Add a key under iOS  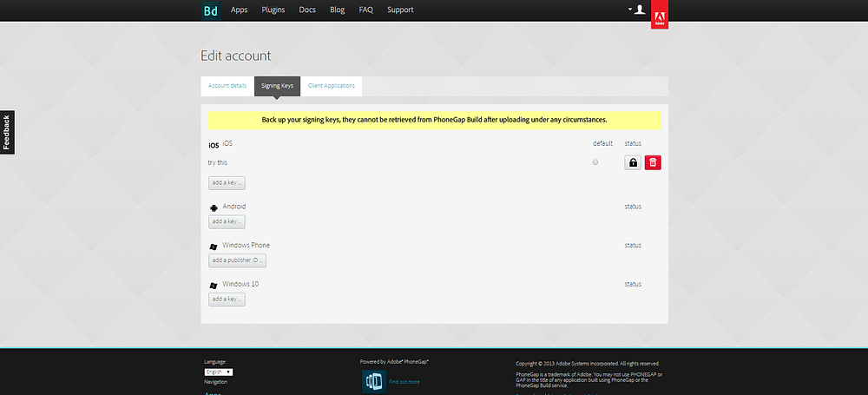click(227, 183)
